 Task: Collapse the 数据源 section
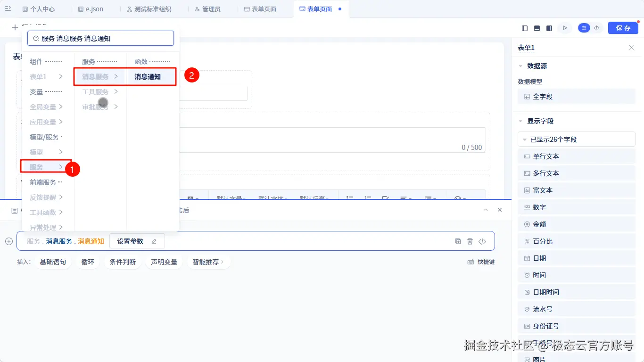tap(520, 66)
